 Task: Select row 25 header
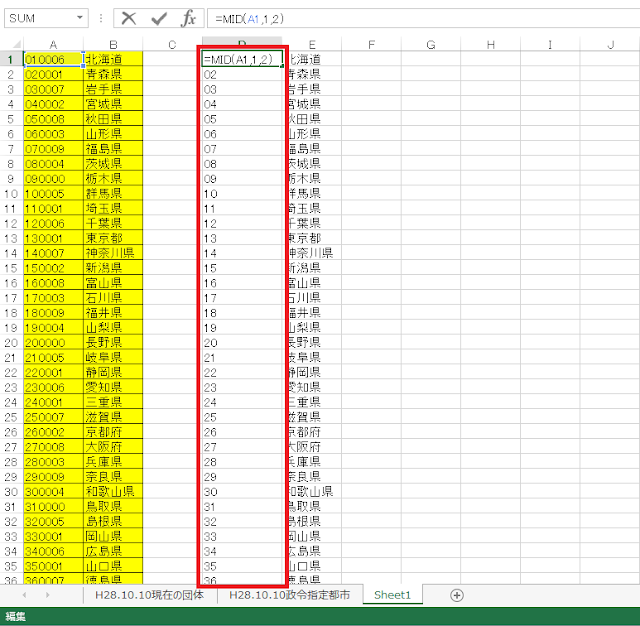point(11,417)
